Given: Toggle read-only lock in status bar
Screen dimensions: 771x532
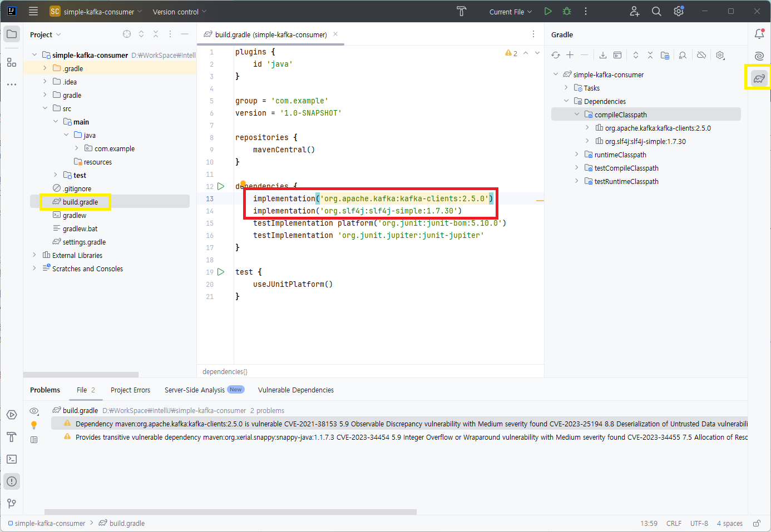Looking at the screenshot, I should tap(757, 523).
